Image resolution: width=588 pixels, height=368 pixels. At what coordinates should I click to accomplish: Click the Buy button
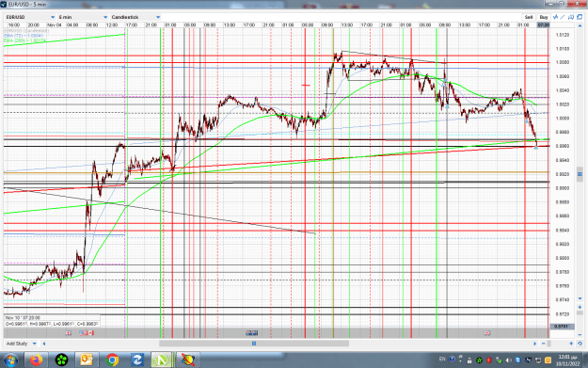[x=544, y=17]
